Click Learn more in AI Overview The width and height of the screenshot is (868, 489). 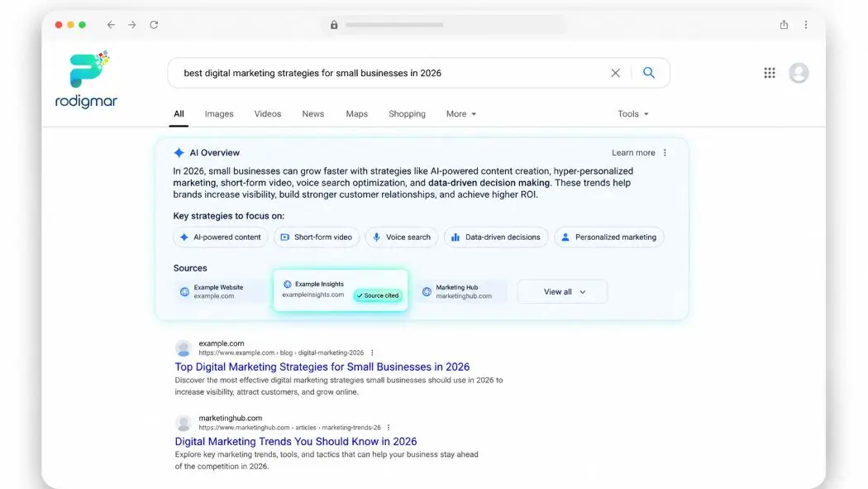tap(632, 153)
